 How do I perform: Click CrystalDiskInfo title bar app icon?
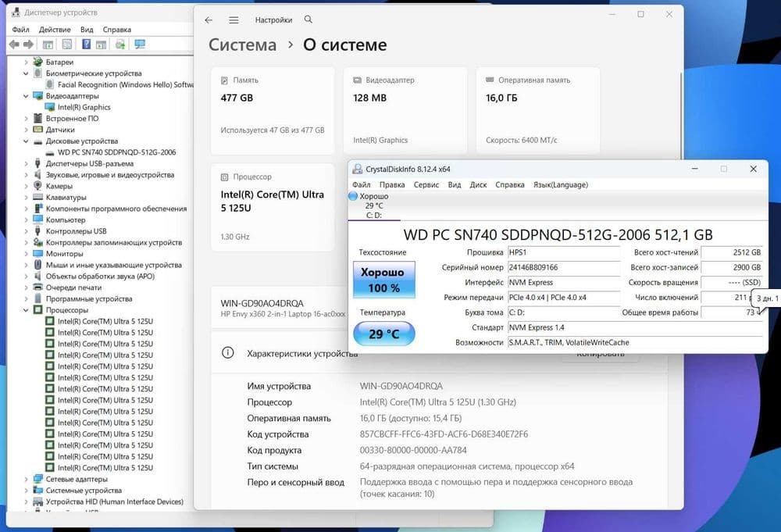coord(357,170)
